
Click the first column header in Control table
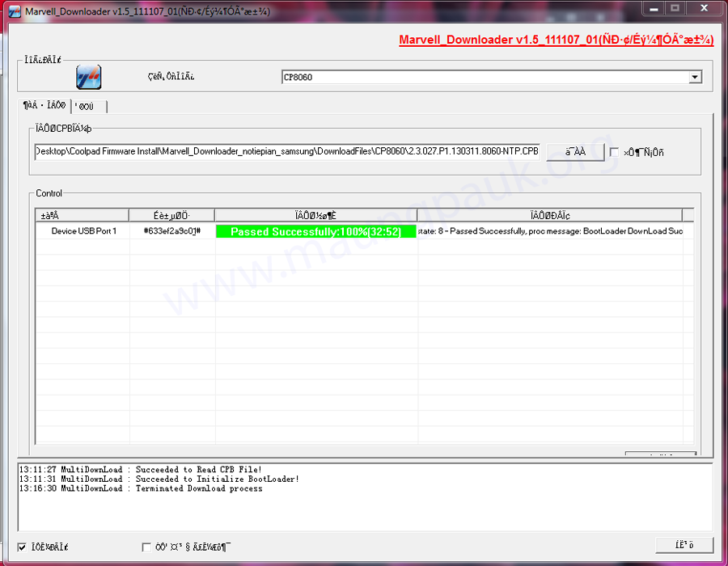pos(83,215)
